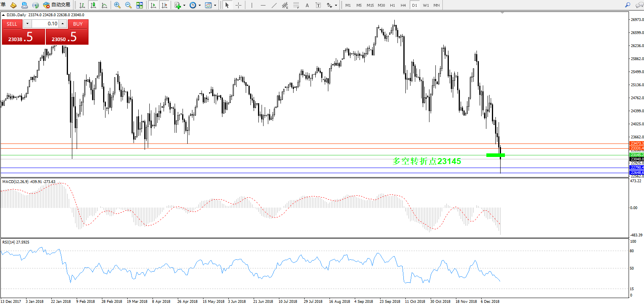Viewport: 644px width, 304px height.
Task: Select the crosshair cursor tool
Action: [239, 5]
